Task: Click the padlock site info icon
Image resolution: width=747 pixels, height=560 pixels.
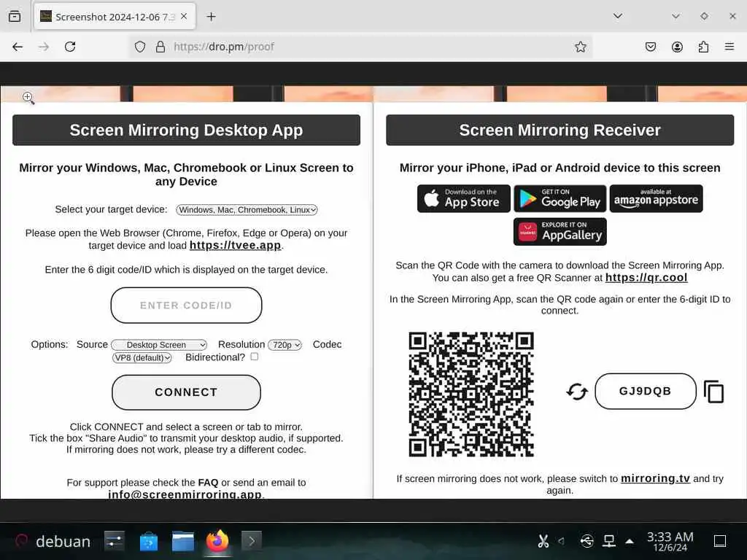Action: pyautogui.click(x=160, y=47)
